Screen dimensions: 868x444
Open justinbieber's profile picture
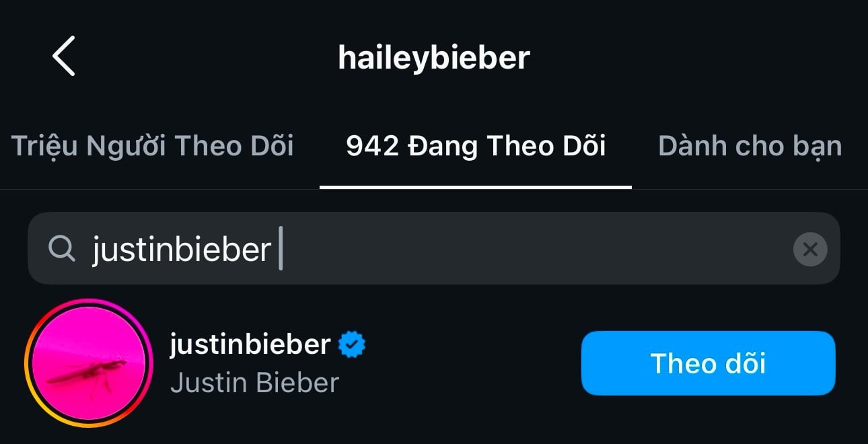click(89, 363)
